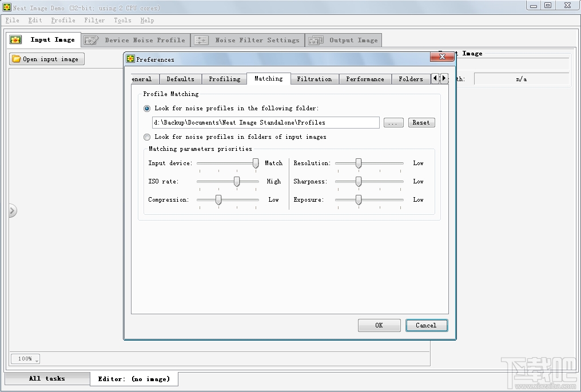Click the Resolution priority slider
Screen dimensions: 581x392
(x=369, y=163)
